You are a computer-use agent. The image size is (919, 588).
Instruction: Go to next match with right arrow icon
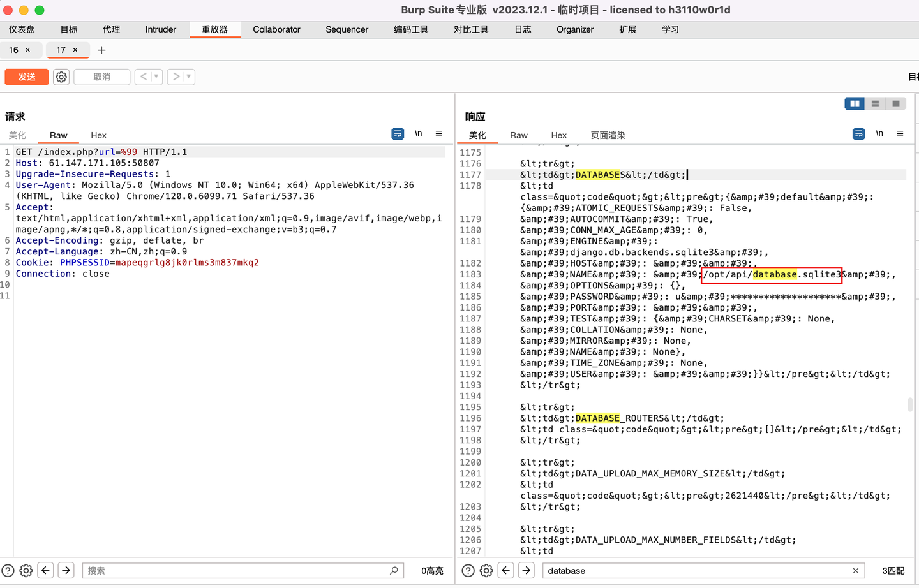(525, 570)
